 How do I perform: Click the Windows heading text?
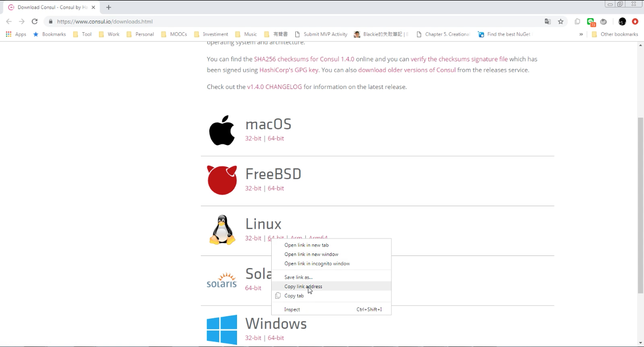coord(276,323)
